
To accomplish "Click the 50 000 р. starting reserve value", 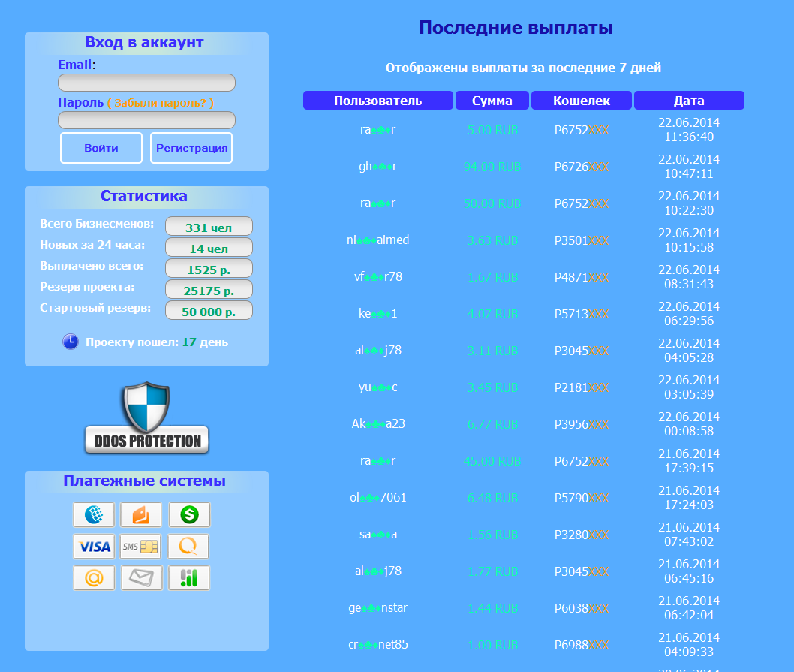I will pyautogui.click(x=209, y=311).
